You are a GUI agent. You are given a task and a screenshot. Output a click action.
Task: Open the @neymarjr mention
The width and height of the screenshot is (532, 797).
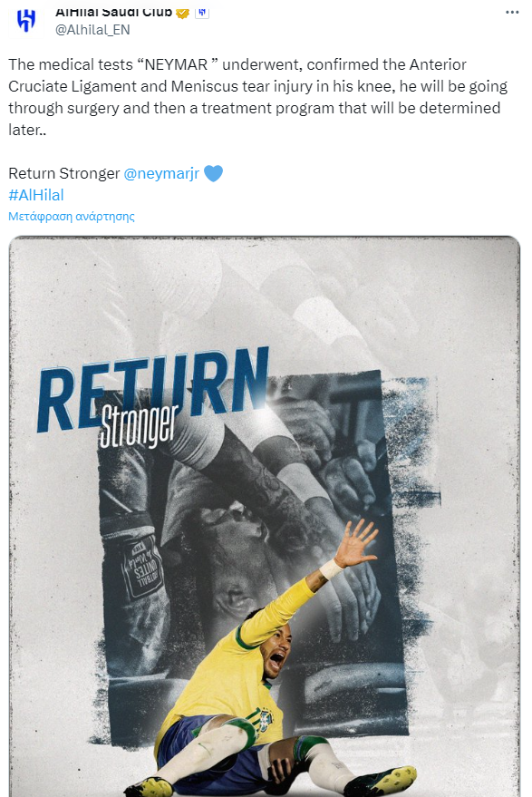(161, 173)
